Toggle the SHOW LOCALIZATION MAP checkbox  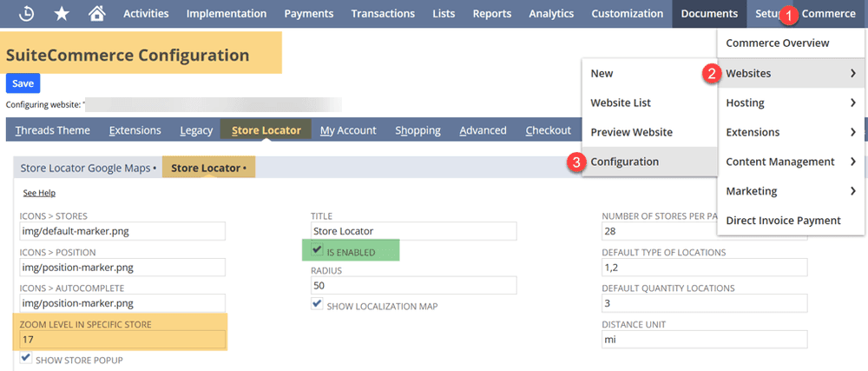pos(317,304)
